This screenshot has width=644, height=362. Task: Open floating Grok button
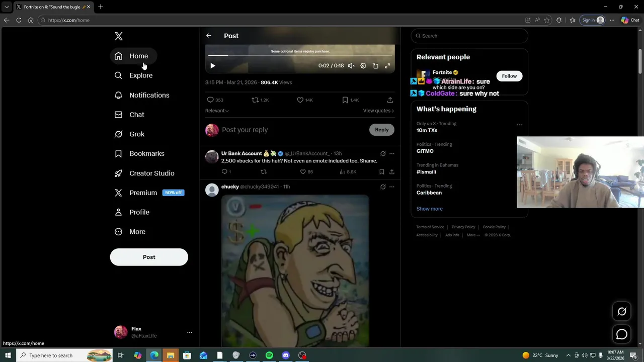(622, 311)
